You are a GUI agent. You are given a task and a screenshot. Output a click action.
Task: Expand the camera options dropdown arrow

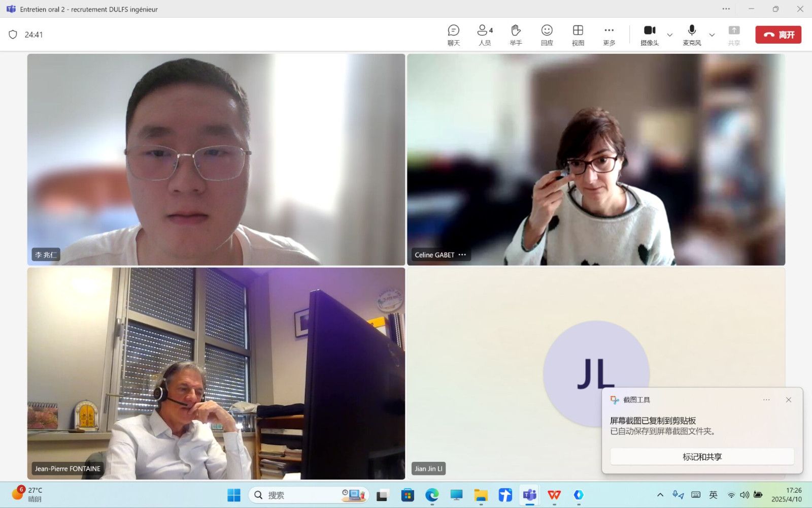point(670,35)
